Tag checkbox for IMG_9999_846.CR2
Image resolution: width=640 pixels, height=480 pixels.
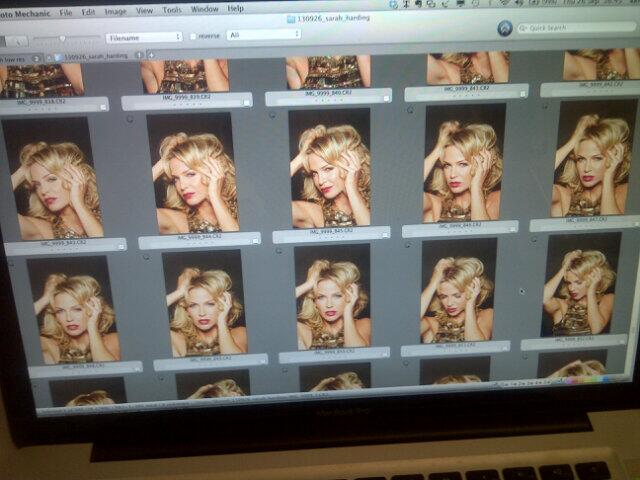513,229
